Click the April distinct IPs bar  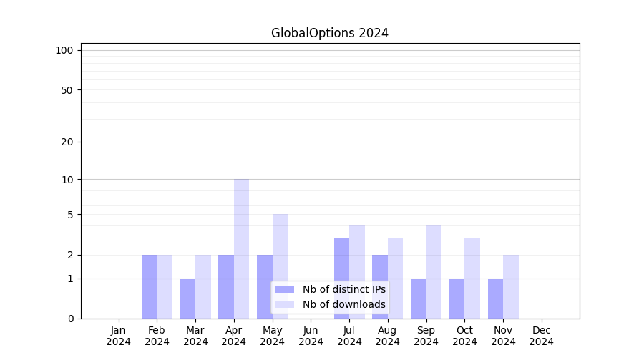point(226,286)
